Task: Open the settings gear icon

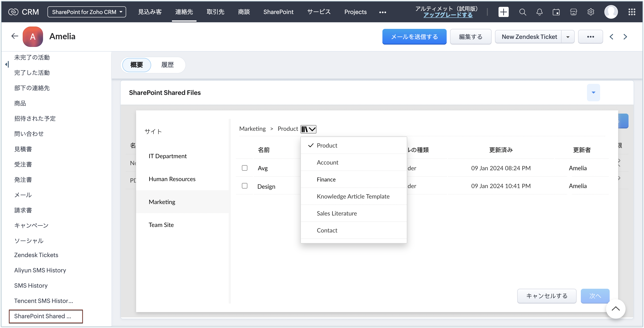Action: [x=591, y=12]
